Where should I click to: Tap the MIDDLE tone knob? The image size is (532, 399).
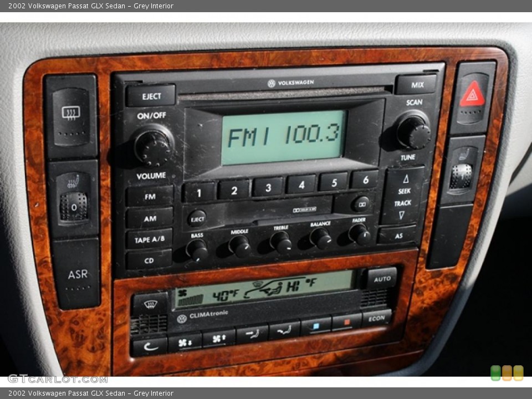coord(239,246)
